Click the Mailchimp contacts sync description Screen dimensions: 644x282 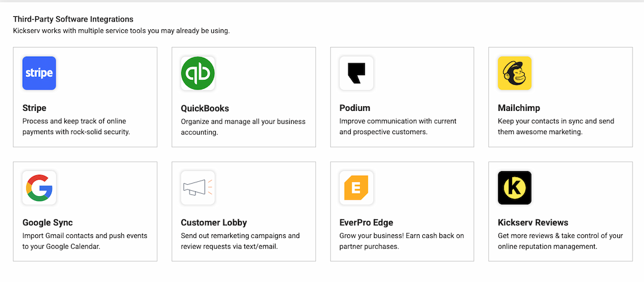(x=556, y=126)
